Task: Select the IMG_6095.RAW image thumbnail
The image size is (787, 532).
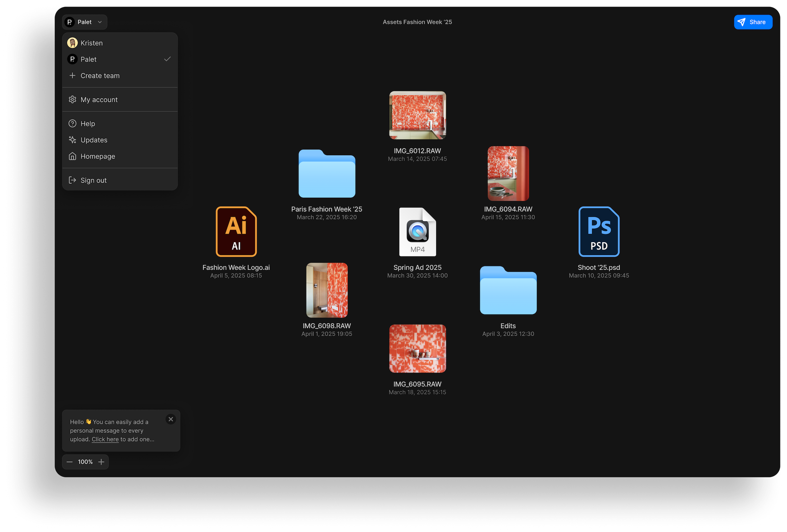Action: [x=417, y=349]
